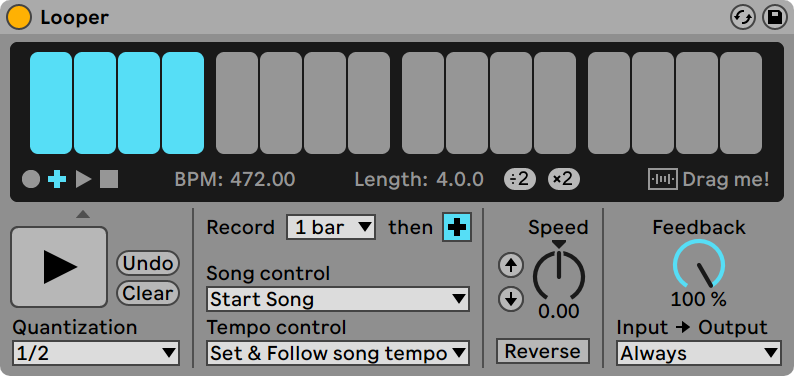Click the Drag me! waveform icon

pos(663,179)
